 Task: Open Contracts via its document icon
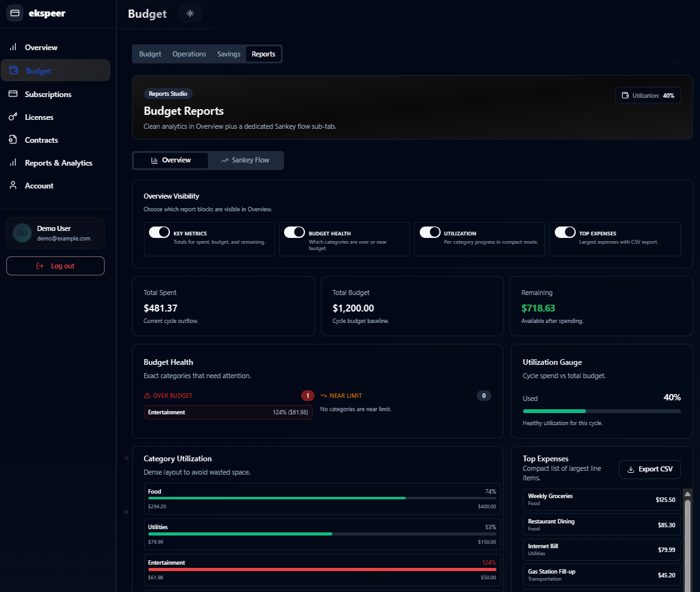coord(13,140)
